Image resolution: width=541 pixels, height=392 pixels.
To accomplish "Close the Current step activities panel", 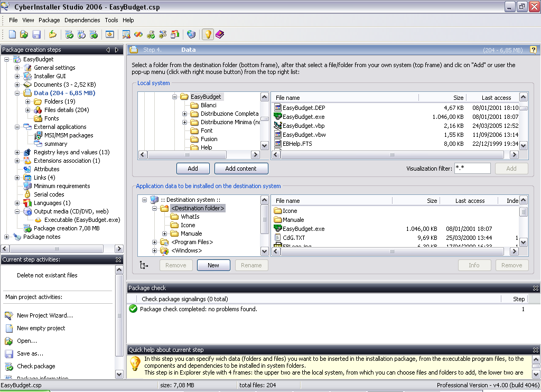I will (118, 259).
